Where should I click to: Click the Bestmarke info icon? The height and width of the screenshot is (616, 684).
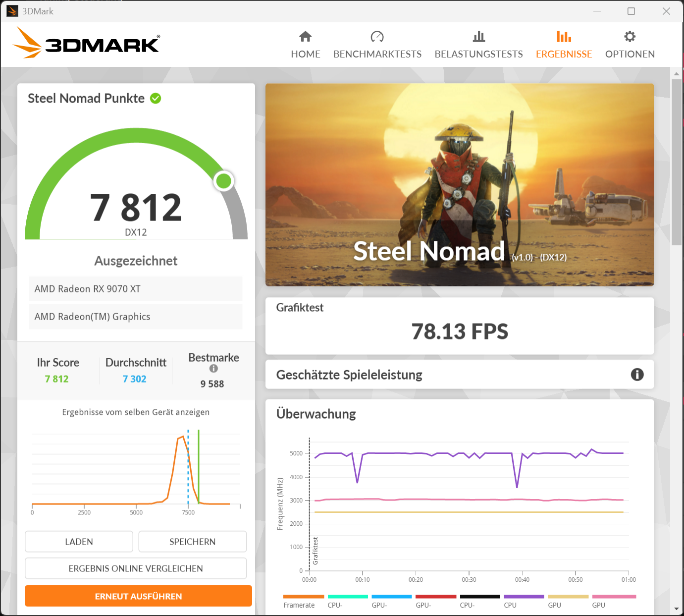[213, 369]
